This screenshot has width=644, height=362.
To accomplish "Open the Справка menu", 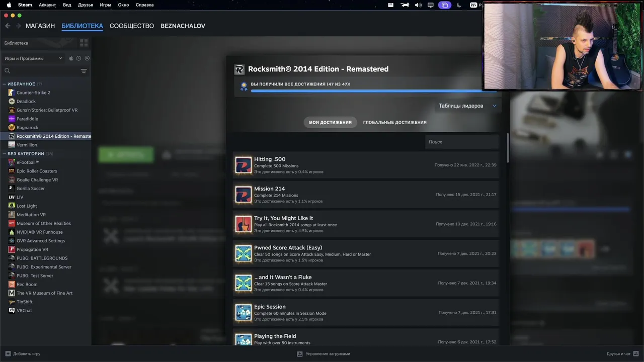I will click(x=145, y=5).
